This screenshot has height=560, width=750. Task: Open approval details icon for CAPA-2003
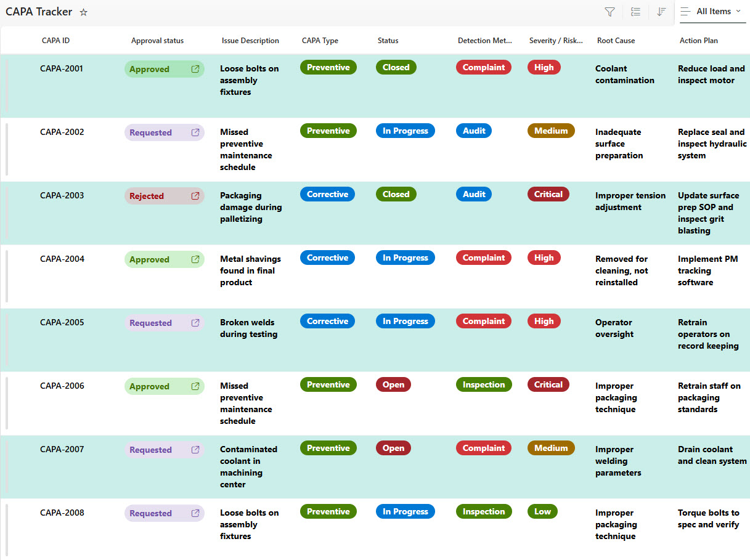point(195,196)
